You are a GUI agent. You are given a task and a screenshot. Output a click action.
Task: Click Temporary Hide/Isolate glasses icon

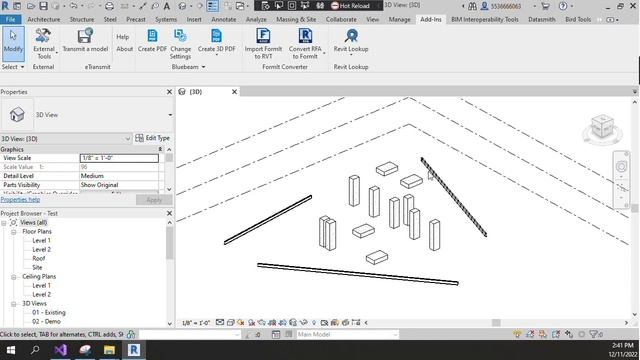pyautogui.click(x=303, y=322)
